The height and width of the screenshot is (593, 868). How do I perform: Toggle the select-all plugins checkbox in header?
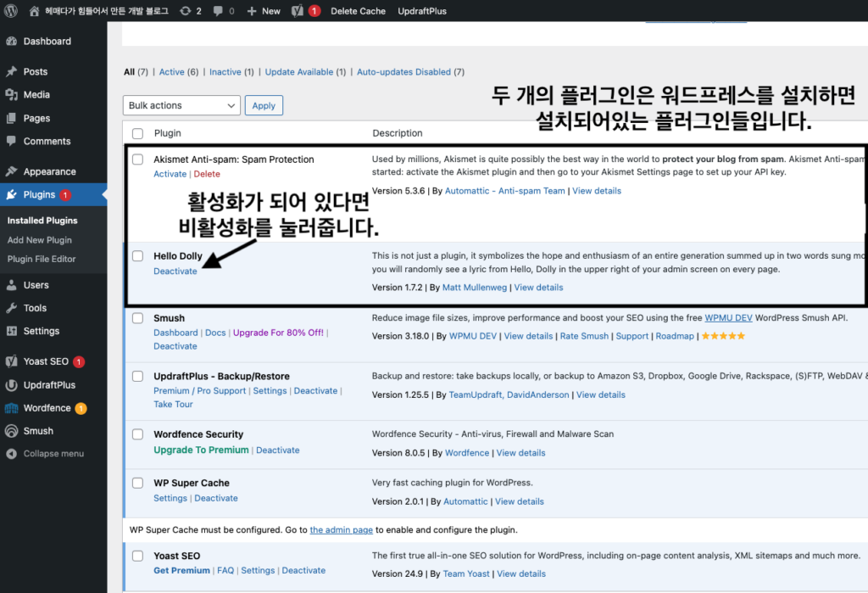(138, 133)
